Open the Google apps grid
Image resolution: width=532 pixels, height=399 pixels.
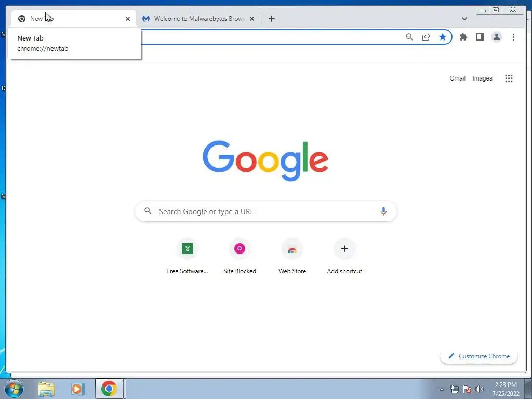509,78
